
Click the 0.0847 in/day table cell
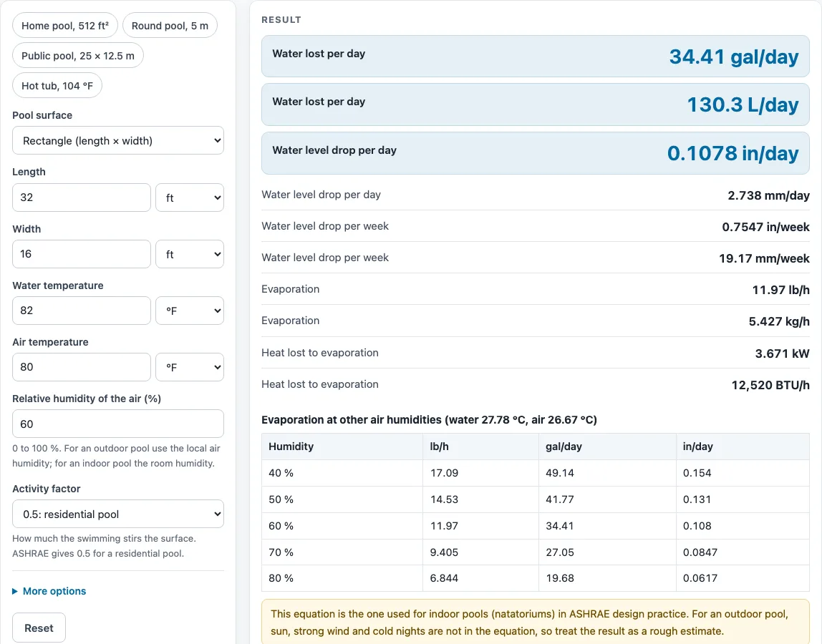(743, 552)
